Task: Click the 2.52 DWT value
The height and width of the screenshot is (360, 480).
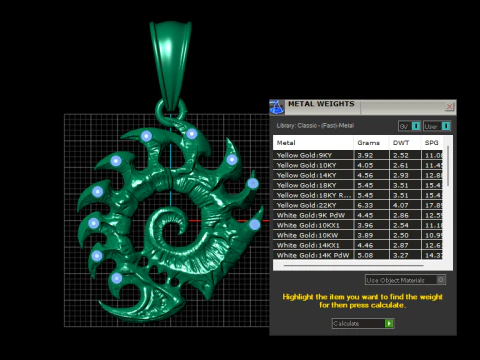Action: coord(401,155)
